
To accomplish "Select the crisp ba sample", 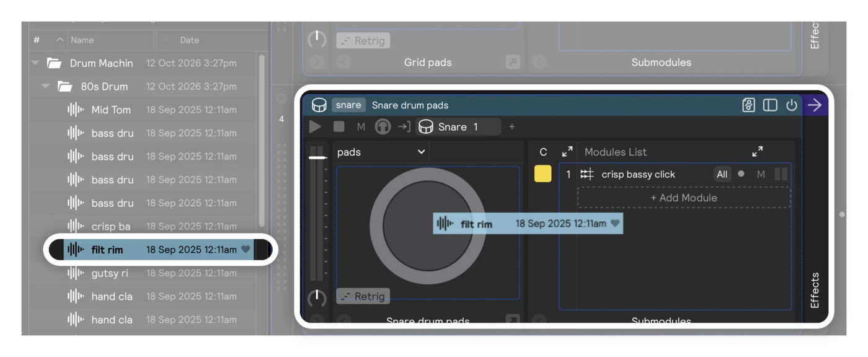I will (x=111, y=226).
